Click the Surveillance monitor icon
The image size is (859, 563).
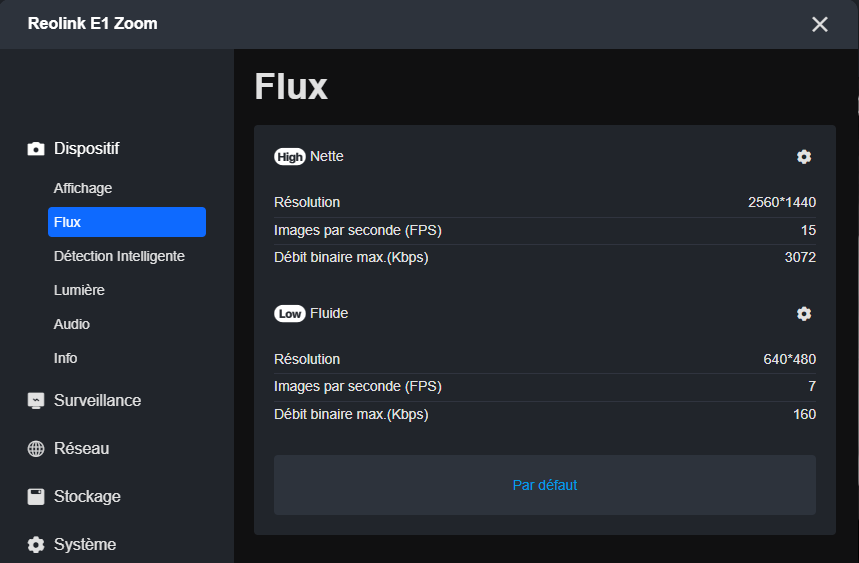[x=36, y=401]
